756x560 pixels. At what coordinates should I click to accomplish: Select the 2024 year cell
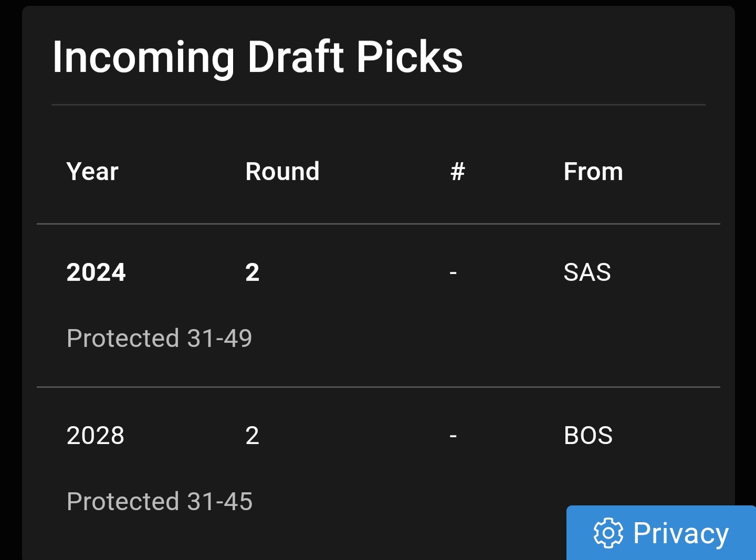point(96,272)
